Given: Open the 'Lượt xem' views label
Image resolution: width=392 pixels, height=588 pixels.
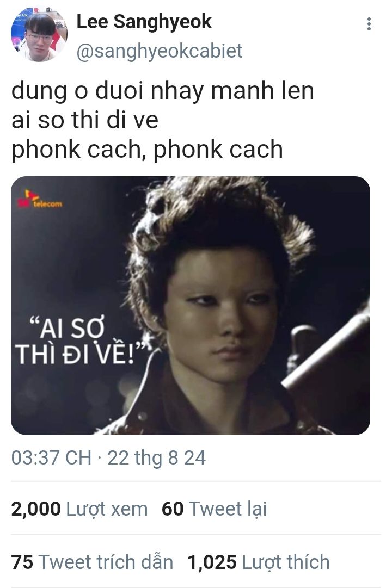Looking at the screenshot, I should pos(107,510).
